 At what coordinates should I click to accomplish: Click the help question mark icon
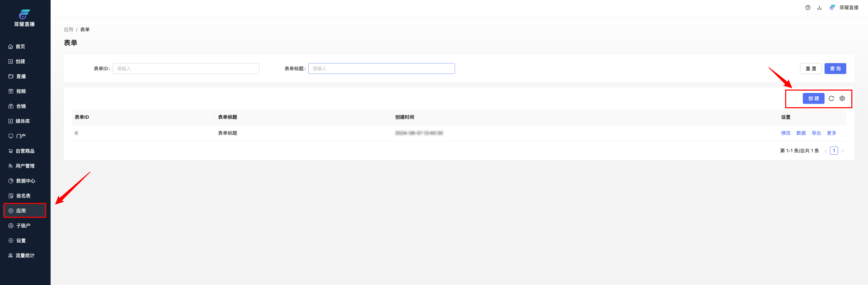[808, 7]
